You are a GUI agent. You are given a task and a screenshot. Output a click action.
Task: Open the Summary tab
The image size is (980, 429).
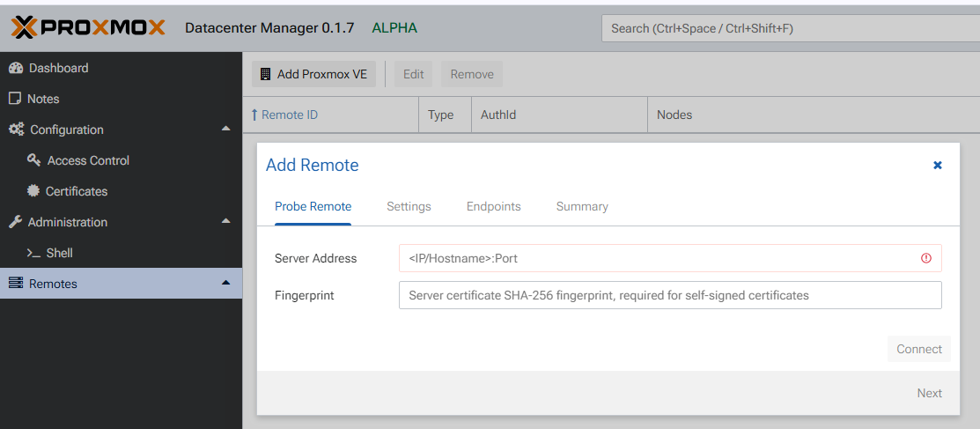pos(582,206)
